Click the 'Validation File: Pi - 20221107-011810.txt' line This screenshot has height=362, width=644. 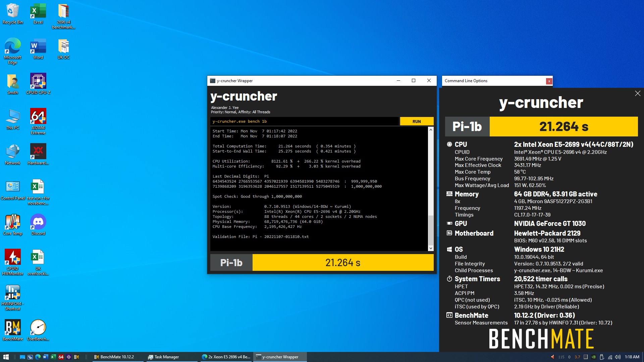[261, 237]
